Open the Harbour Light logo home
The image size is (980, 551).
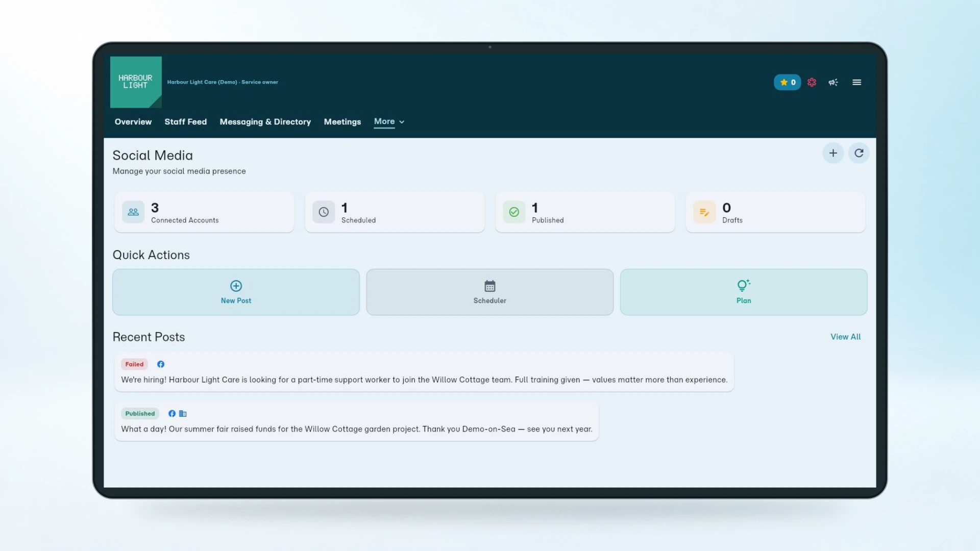pyautogui.click(x=136, y=82)
